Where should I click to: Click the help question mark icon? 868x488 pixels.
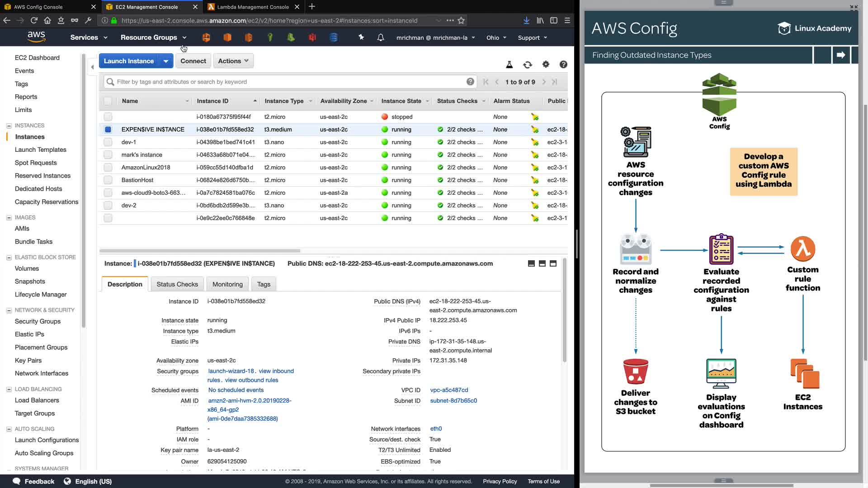[563, 65]
